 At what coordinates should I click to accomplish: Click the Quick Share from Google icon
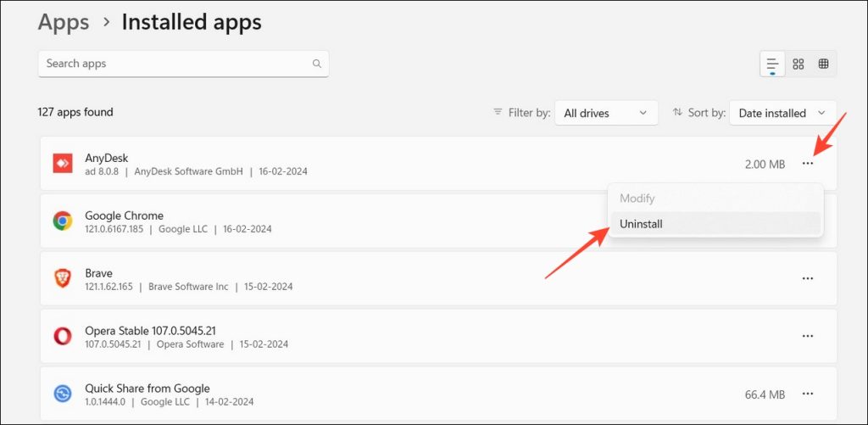63,394
